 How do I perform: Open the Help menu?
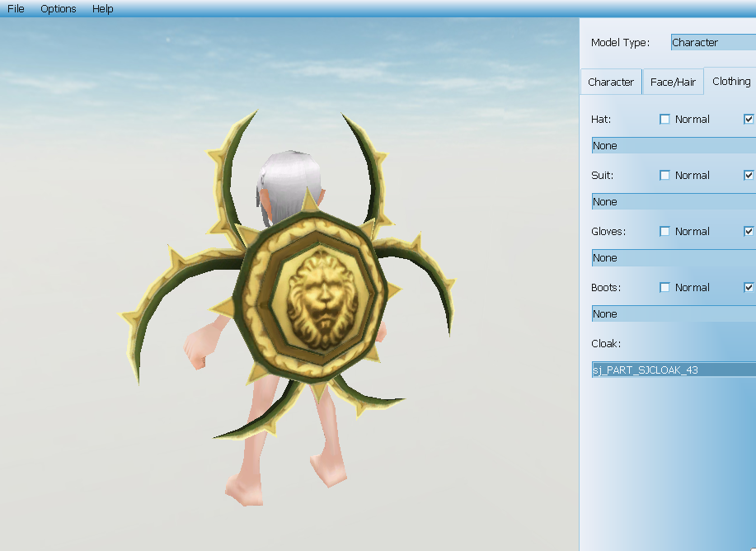(x=103, y=8)
